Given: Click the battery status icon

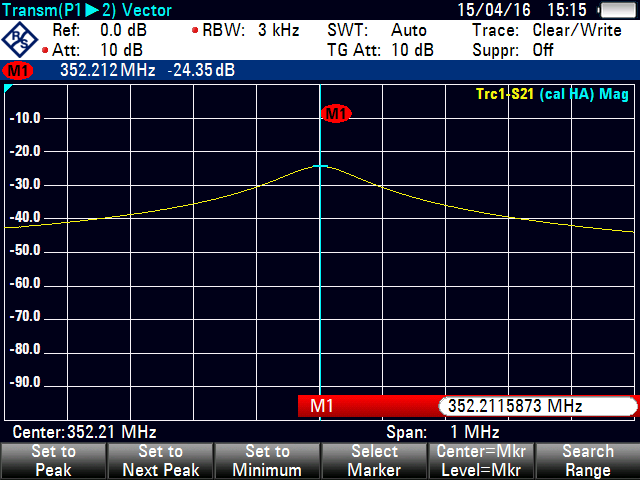Looking at the screenshot, I should [x=615, y=10].
